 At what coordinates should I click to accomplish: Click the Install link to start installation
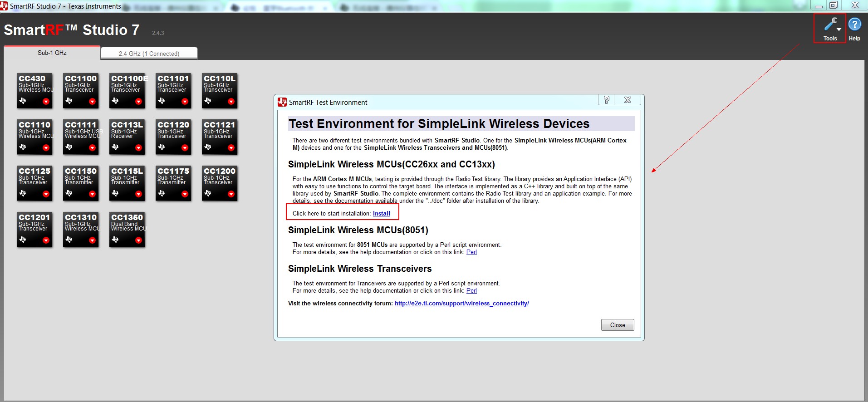click(382, 213)
